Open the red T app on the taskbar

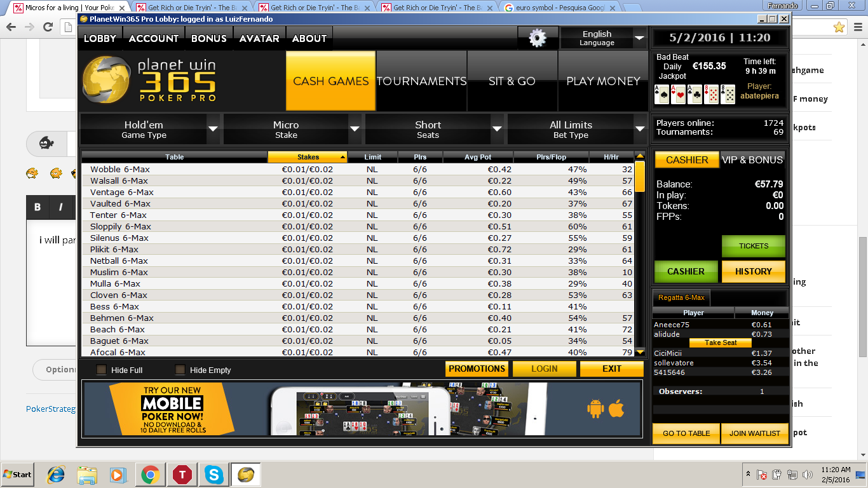point(182,475)
